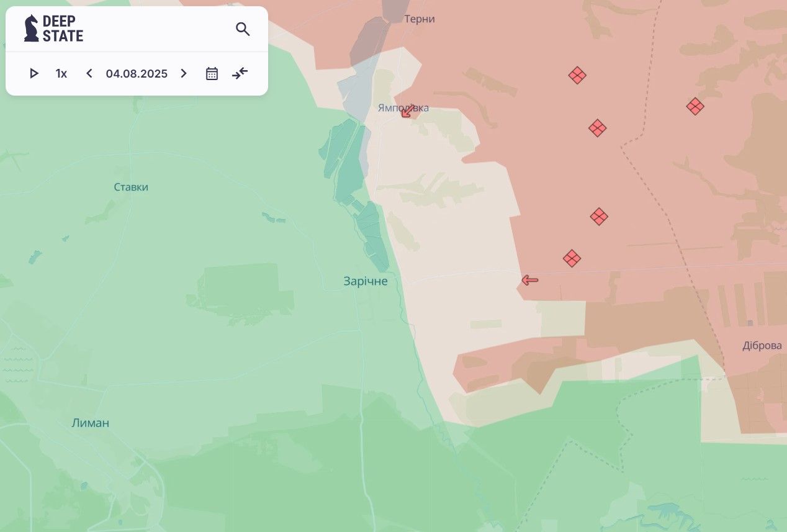Change the 1x playback speed
787x532 pixels.
61,74
